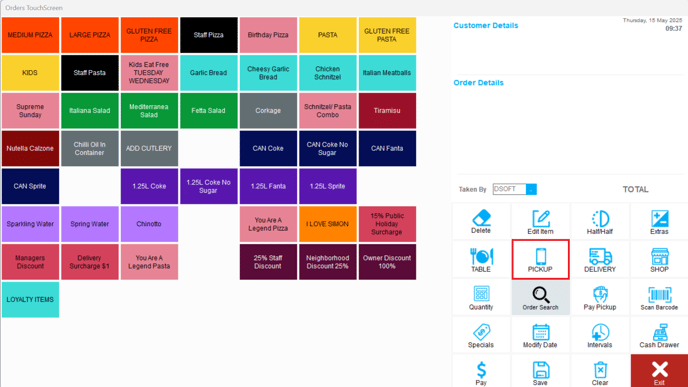Open Modify Date calendar icon
This screenshot has width=688, height=387.
[541, 332]
